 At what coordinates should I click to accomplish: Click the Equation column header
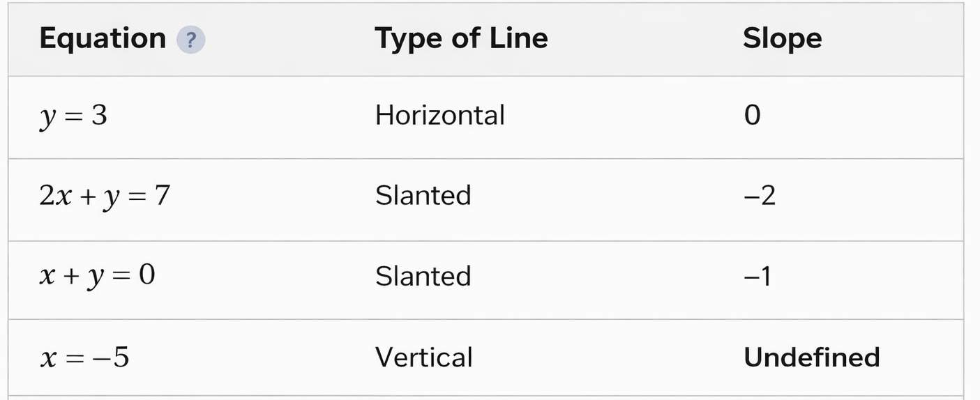coord(103,38)
